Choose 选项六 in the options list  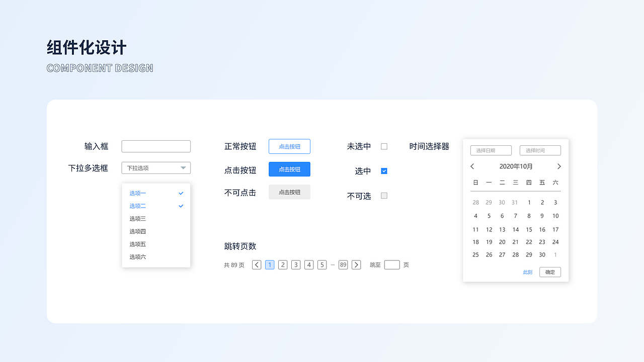point(137,256)
